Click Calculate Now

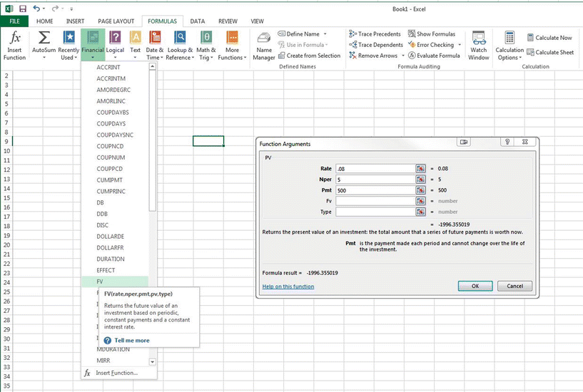click(x=549, y=38)
